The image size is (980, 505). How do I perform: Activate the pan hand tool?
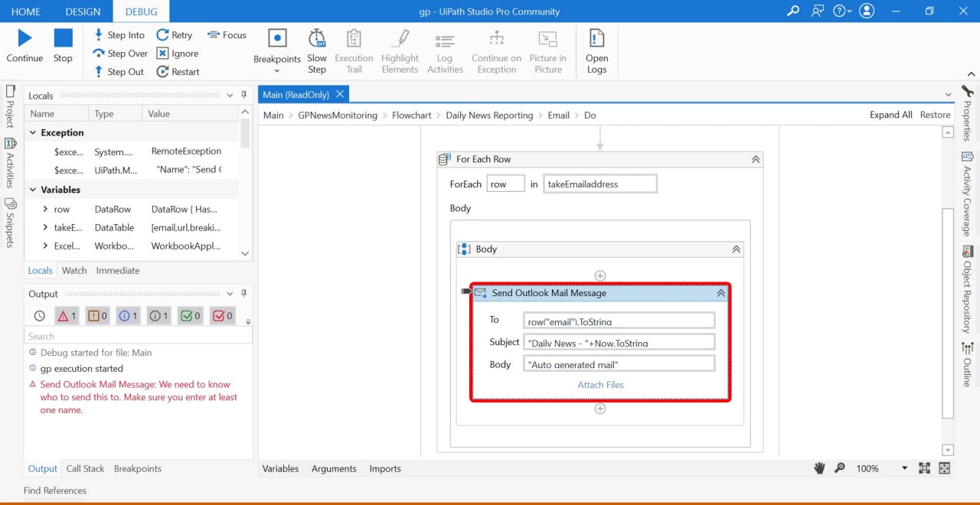click(819, 468)
